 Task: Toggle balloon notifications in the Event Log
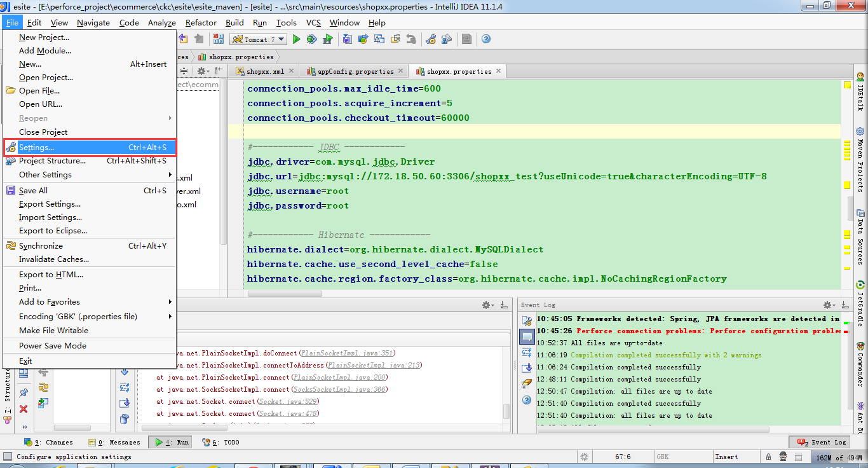[527, 337]
